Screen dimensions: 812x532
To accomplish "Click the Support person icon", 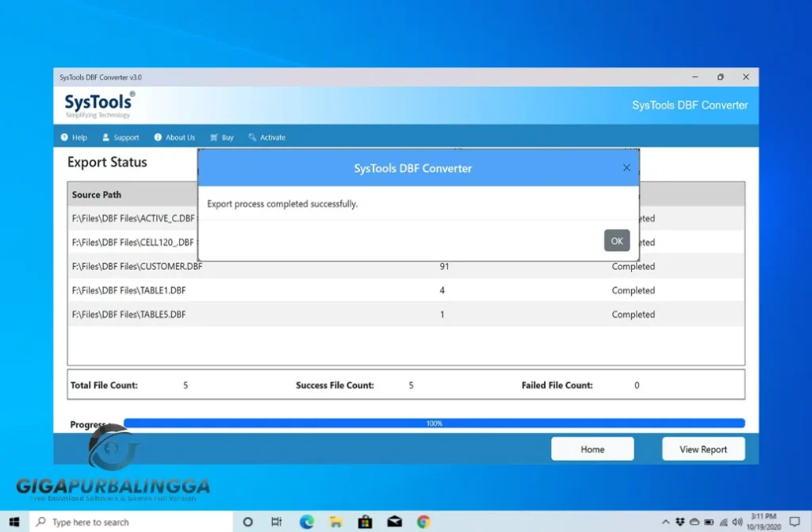I will pyautogui.click(x=105, y=137).
